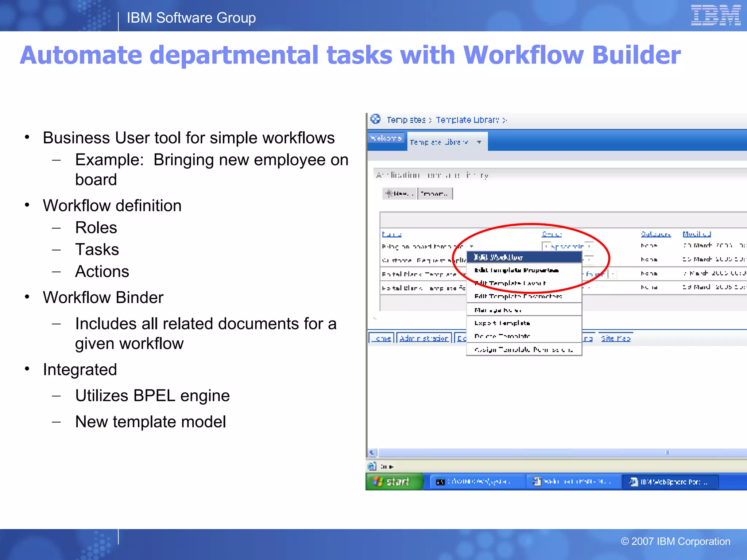
Task: Select Export Template from the context menu
Action: pyautogui.click(x=524, y=323)
